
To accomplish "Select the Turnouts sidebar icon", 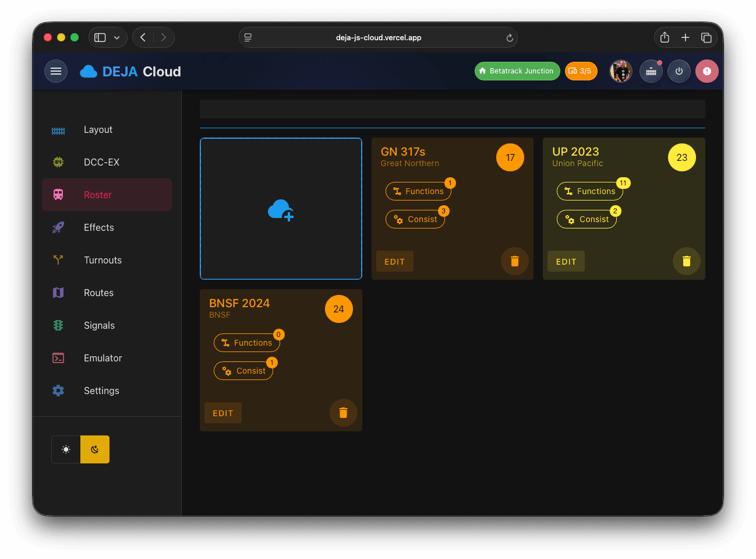I will pyautogui.click(x=58, y=260).
